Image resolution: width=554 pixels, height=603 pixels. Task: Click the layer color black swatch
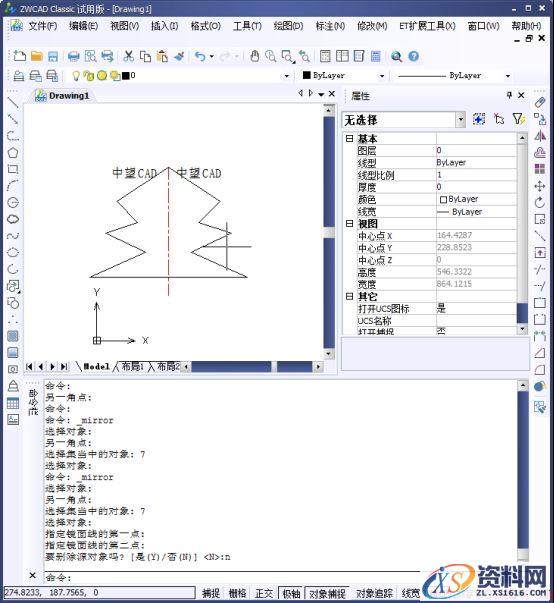125,76
